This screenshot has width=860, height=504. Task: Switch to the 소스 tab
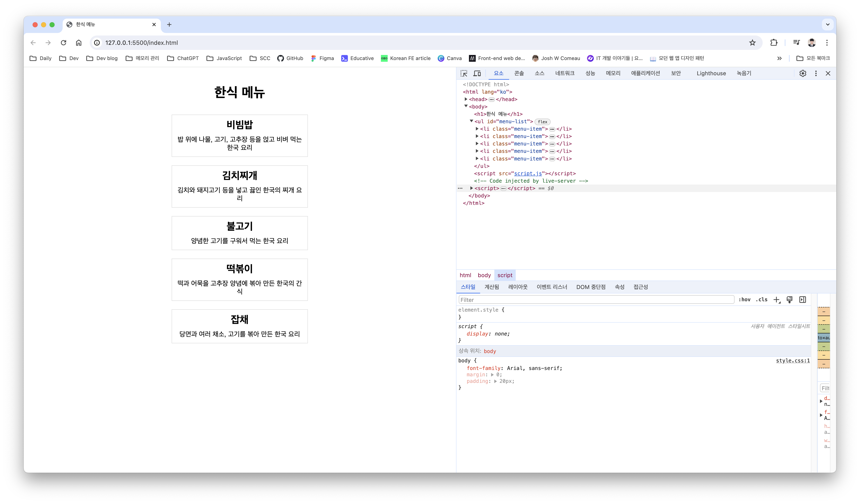540,73
